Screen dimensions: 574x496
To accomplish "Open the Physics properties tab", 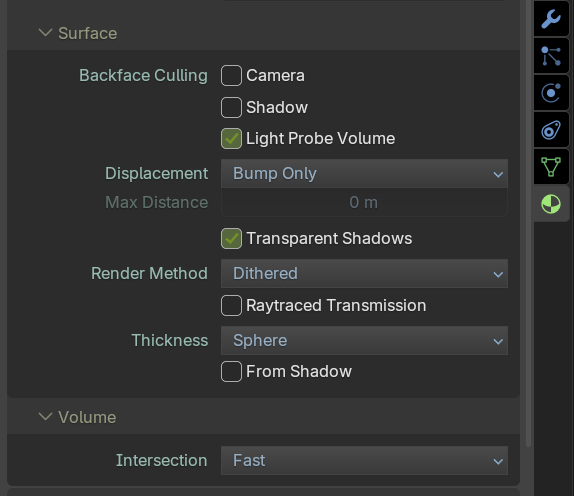I will 551,93.
